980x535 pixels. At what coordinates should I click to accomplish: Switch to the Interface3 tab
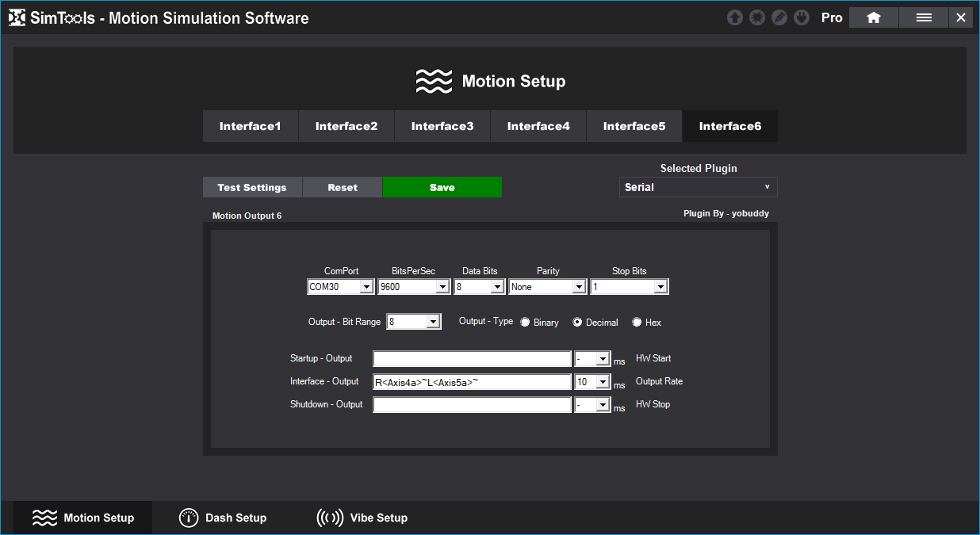442,126
